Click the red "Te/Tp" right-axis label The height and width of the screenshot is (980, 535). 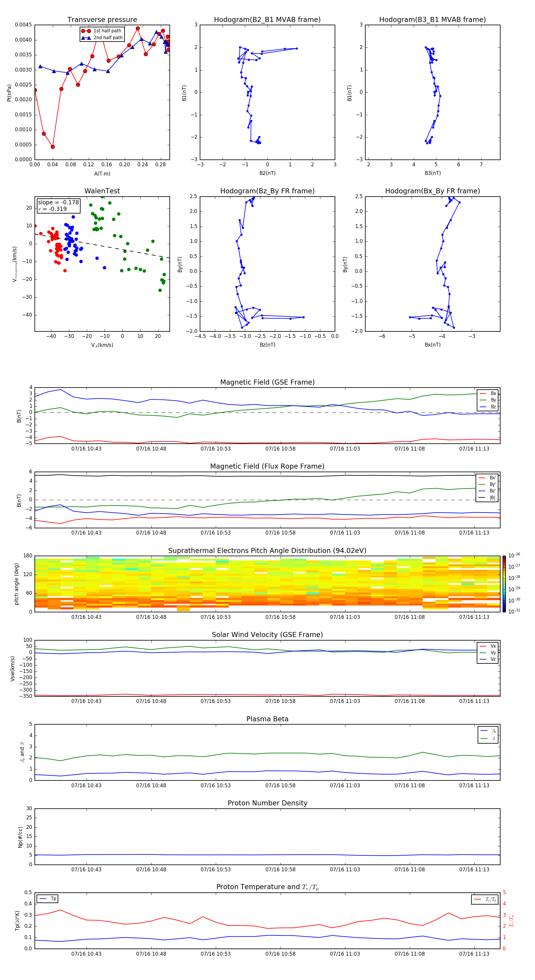(512, 921)
